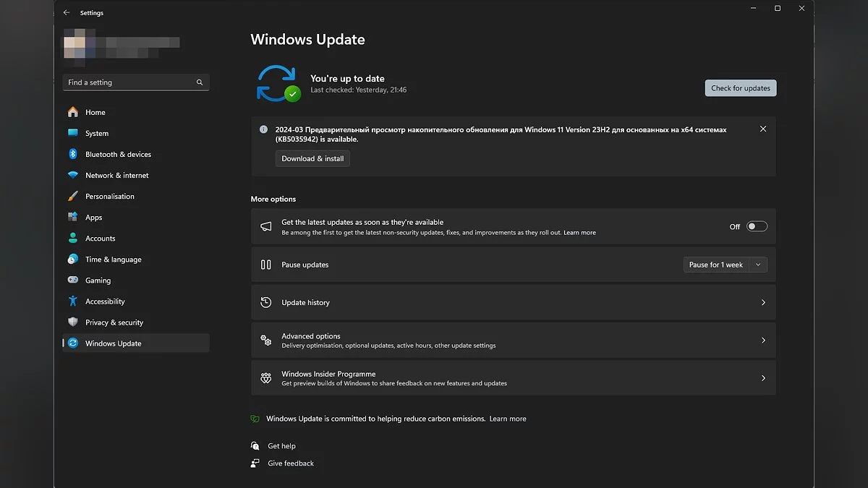Open Time & language section
The height and width of the screenshot is (488, 868).
(x=113, y=260)
